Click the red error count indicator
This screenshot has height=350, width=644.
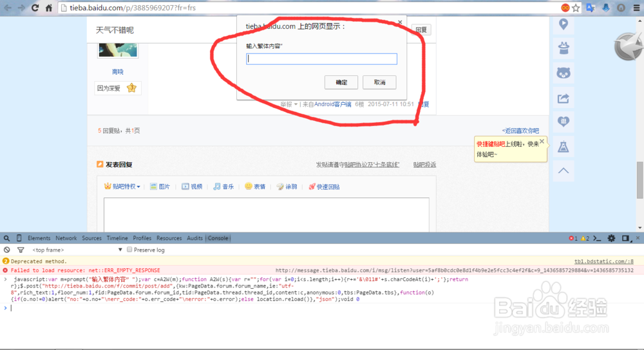(573, 238)
